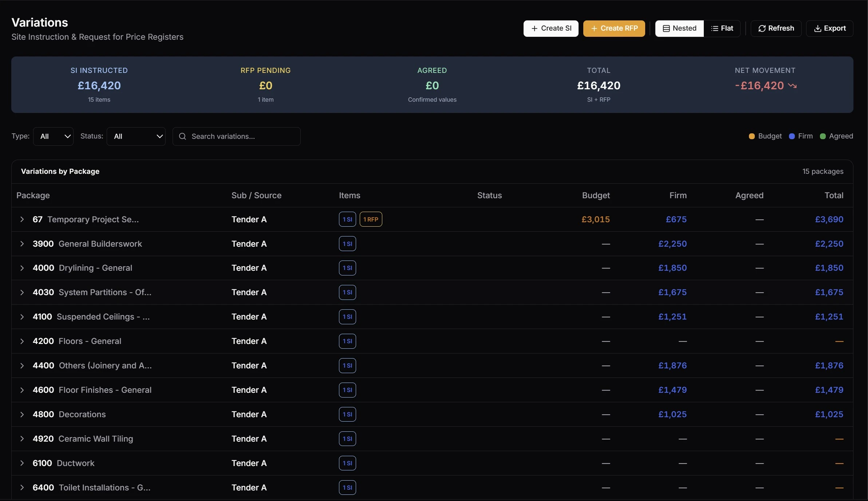868x501 pixels.
Task: Click the 1 SI badge on Ductwork row
Action: coord(347,463)
